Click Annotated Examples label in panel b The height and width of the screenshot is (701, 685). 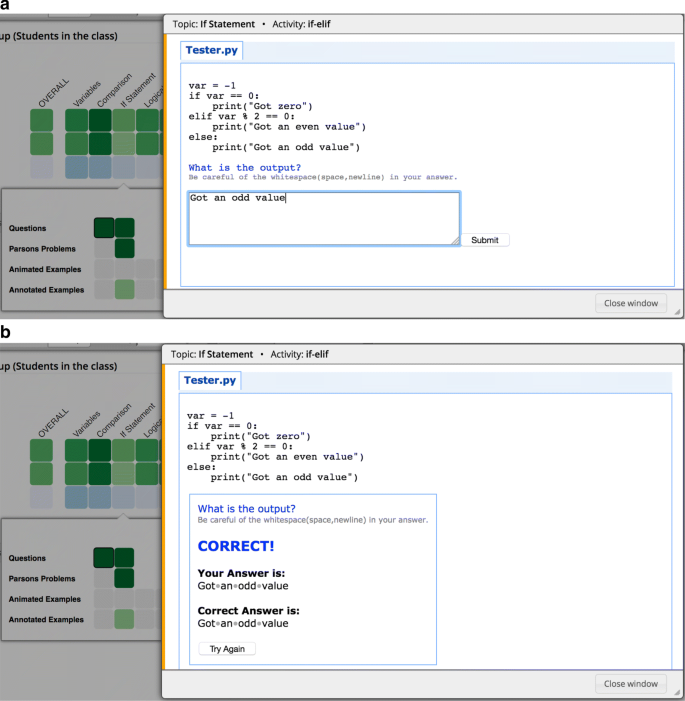pyautogui.click(x=46, y=620)
